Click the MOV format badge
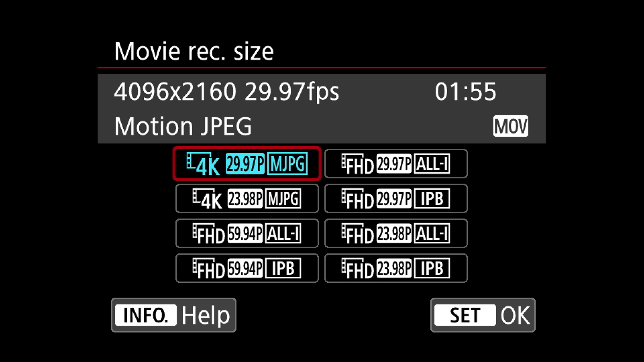 point(511,126)
